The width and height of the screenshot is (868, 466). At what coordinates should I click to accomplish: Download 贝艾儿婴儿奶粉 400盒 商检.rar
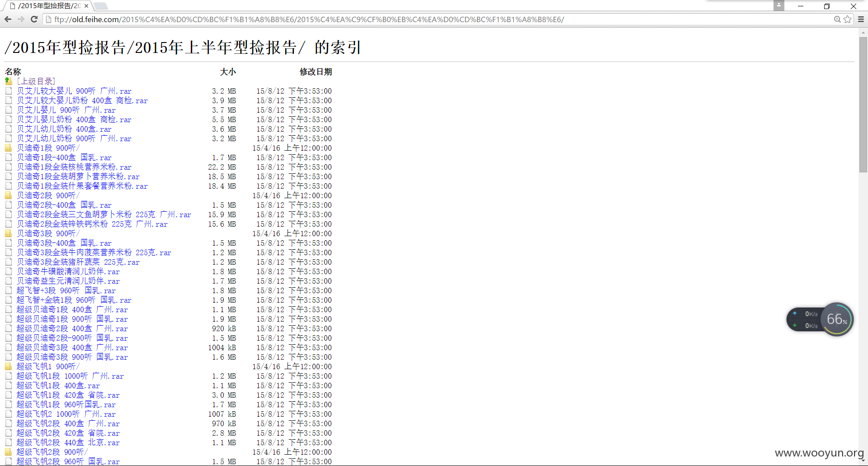tap(74, 119)
